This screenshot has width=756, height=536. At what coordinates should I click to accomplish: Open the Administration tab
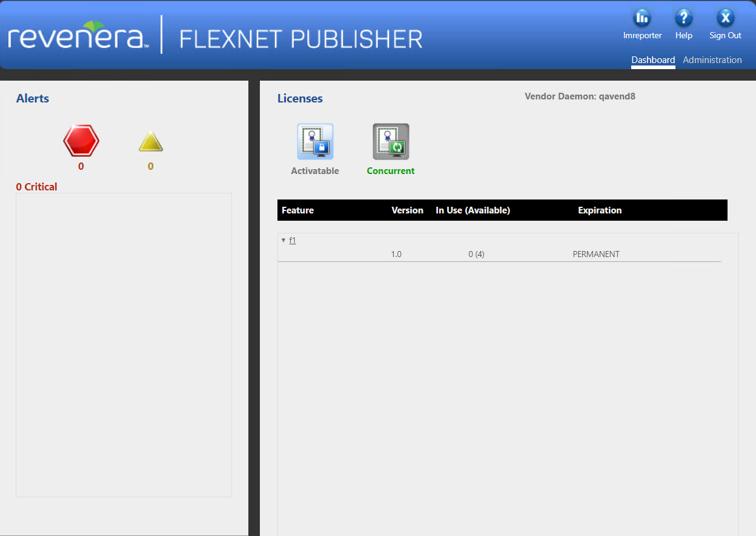tap(712, 60)
